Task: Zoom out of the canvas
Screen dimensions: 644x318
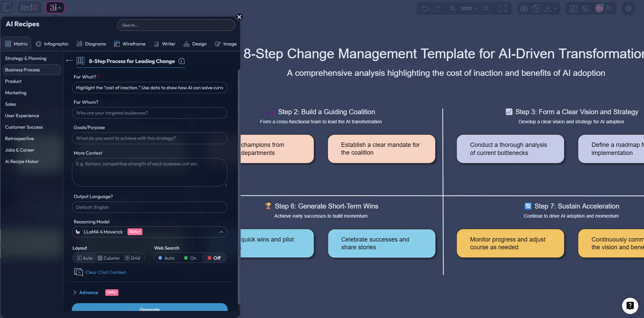Action: [x=486, y=8]
